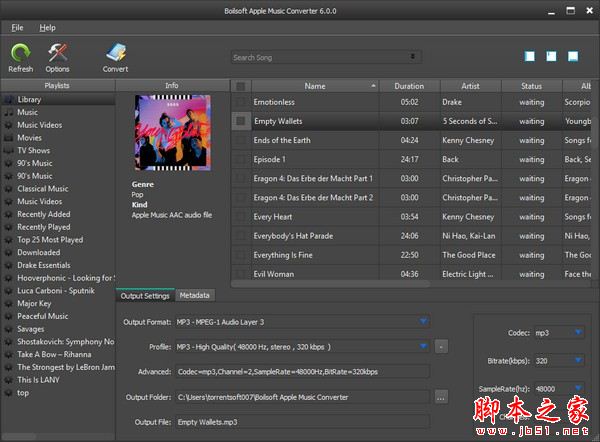Screen dimensions: 600x442
Task: Click the gear icon beside Top 25 Most Played
Action: point(8,240)
